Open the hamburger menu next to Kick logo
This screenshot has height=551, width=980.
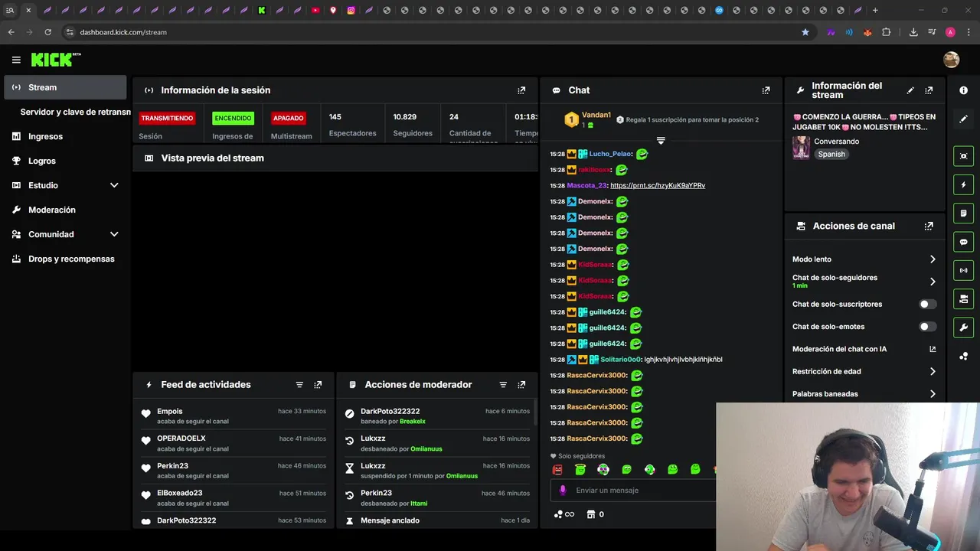click(16, 60)
